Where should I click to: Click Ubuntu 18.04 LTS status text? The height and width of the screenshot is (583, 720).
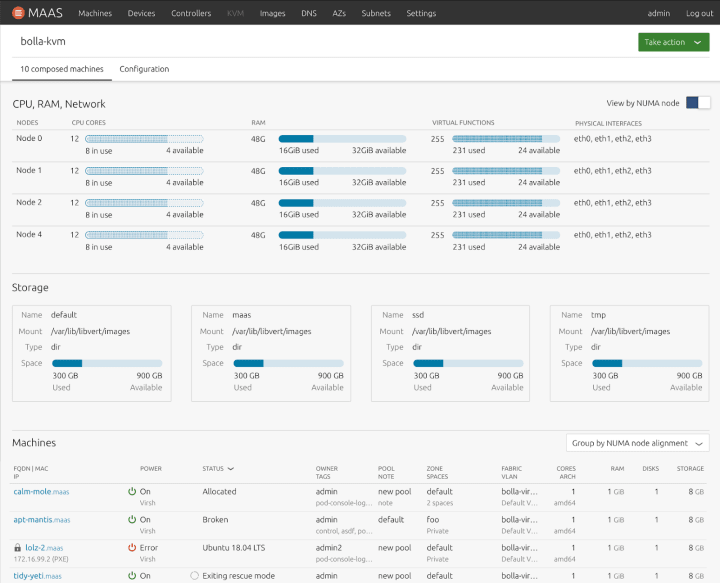tap(234, 547)
